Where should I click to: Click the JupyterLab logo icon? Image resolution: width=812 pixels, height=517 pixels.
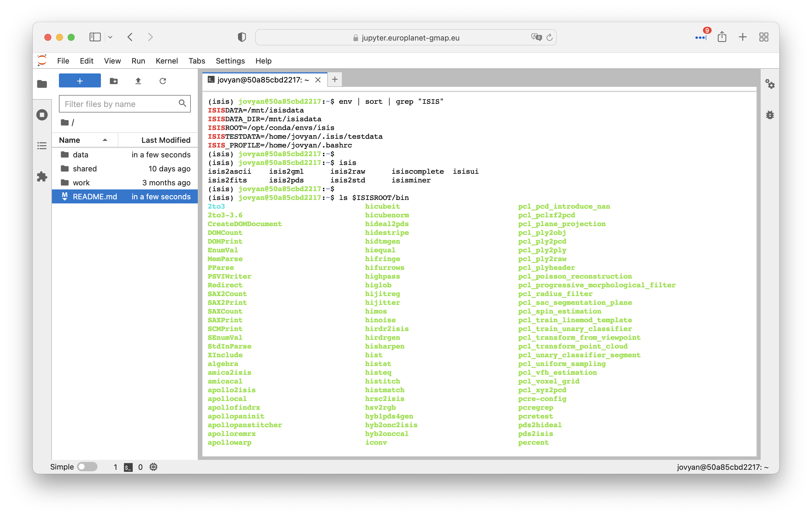[x=42, y=61]
